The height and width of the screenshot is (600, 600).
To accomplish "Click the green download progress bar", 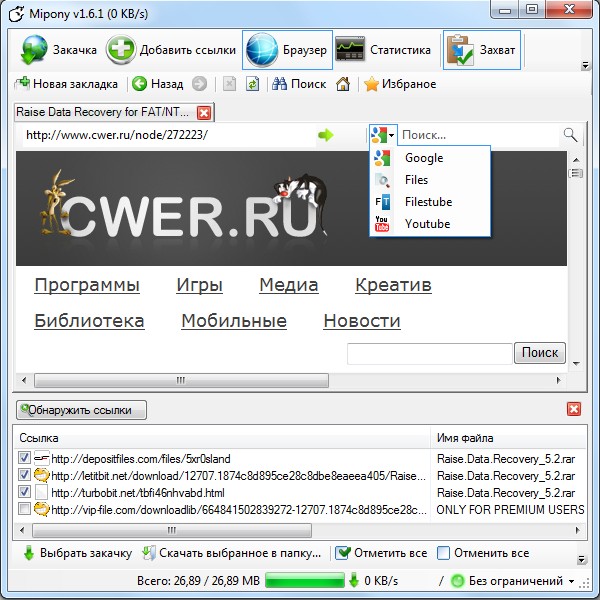I will pyautogui.click(x=304, y=581).
